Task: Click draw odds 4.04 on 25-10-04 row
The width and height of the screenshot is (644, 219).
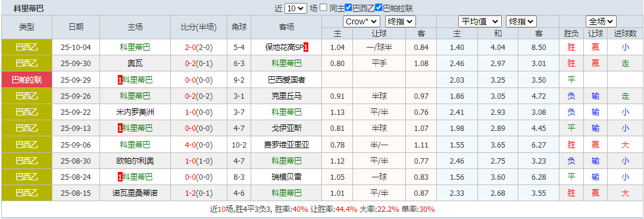Action: (498, 47)
